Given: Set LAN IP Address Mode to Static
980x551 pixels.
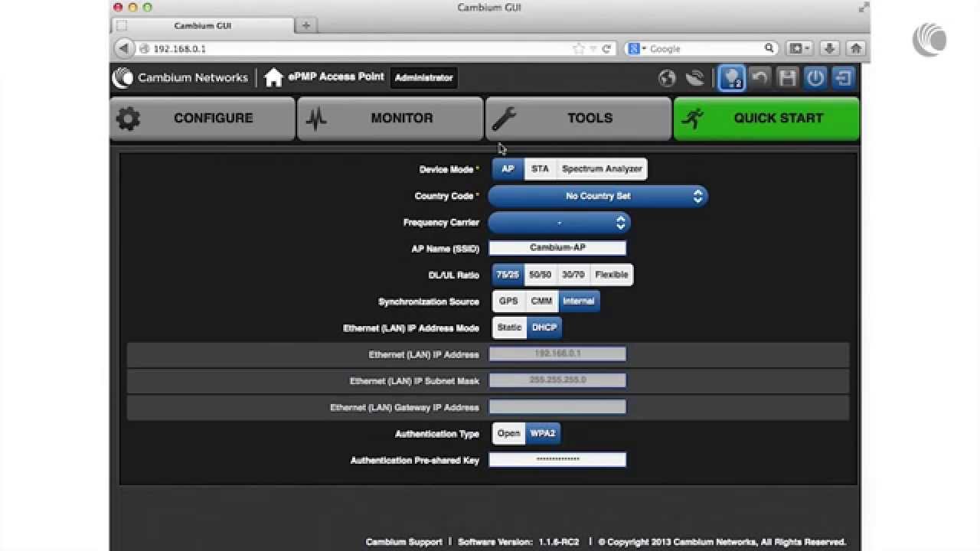Looking at the screenshot, I should pos(509,328).
